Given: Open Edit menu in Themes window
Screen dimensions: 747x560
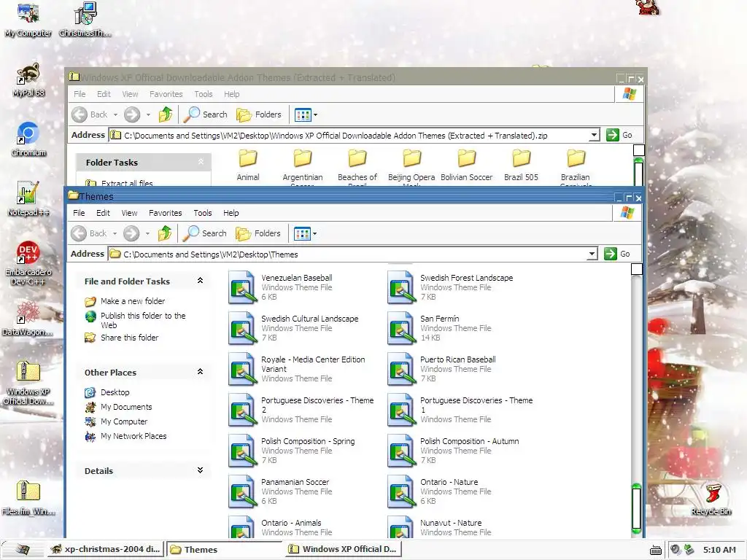Looking at the screenshot, I should (x=103, y=213).
